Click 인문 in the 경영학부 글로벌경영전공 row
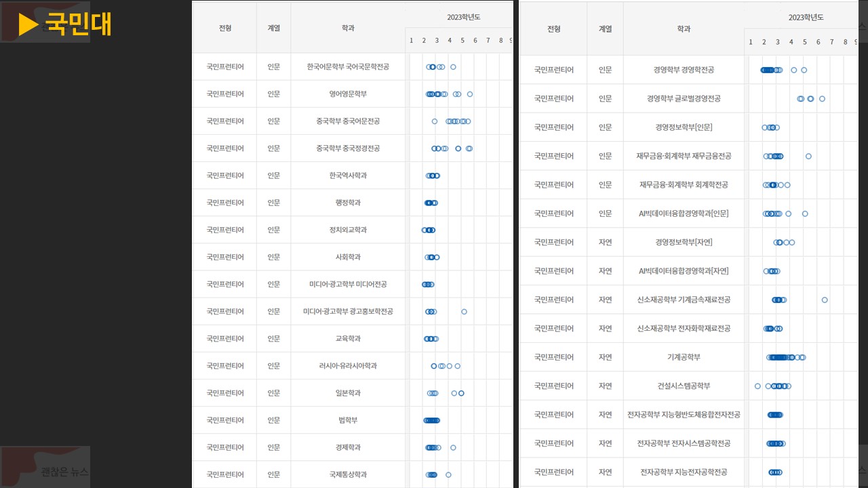This screenshot has width=868, height=488. [x=605, y=98]
